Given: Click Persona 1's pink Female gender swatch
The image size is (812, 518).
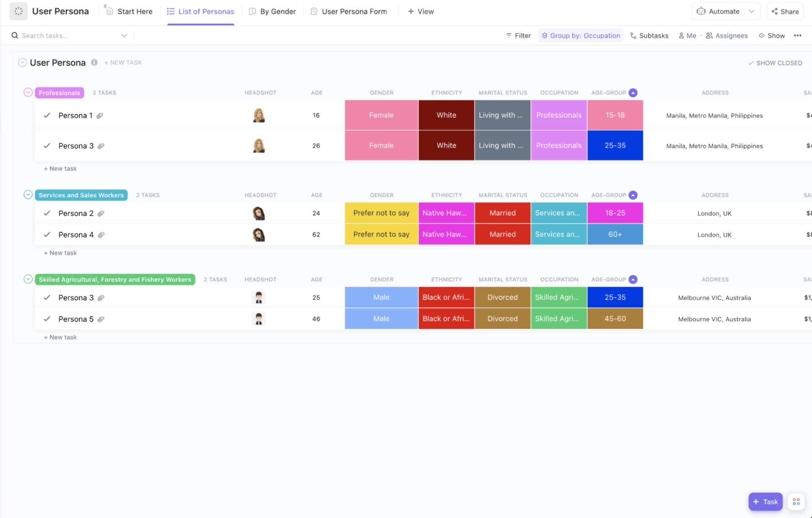Looking at the screenshot, I should [x=381, y=115].
